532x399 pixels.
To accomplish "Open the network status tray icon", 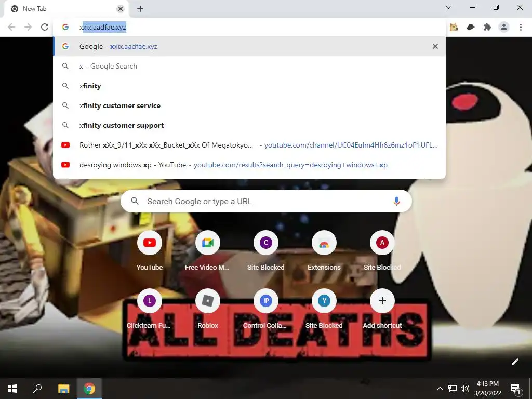I will [x=453, y=389].
